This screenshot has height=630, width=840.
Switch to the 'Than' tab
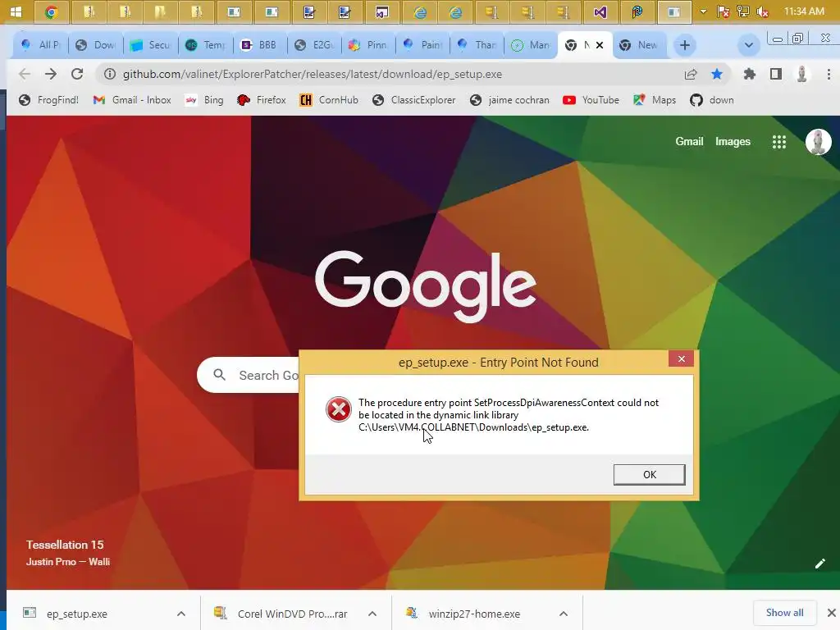[x=477, y=45]
